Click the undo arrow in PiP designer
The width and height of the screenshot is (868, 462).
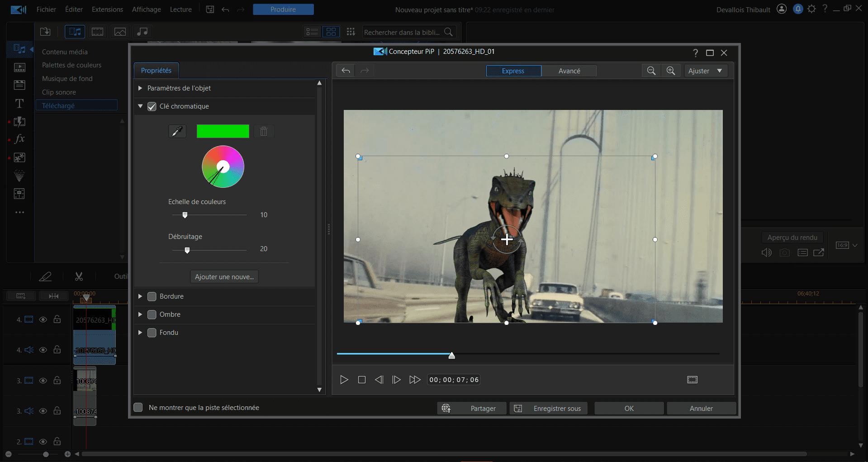[346, 71]
